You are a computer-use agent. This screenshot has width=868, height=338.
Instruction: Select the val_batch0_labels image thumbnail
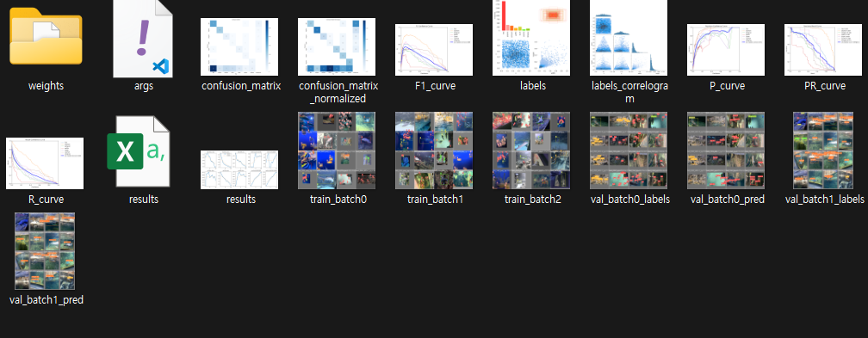629,151
